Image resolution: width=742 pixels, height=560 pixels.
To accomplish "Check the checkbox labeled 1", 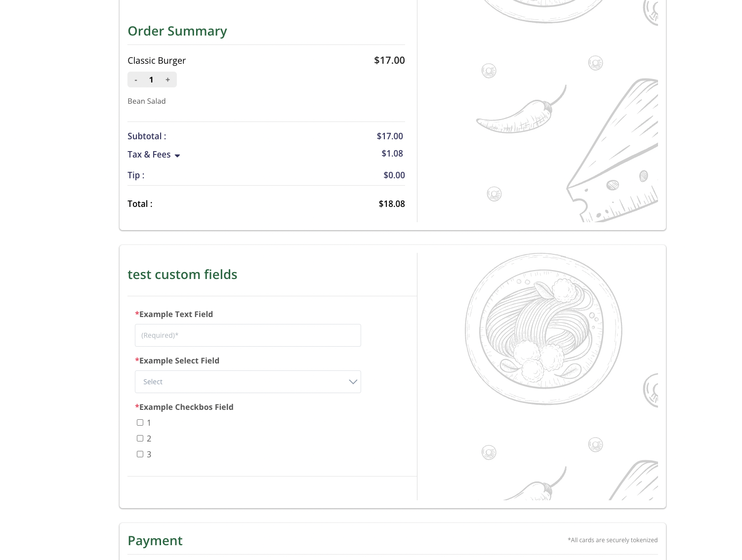I will [x=140, y=423].
